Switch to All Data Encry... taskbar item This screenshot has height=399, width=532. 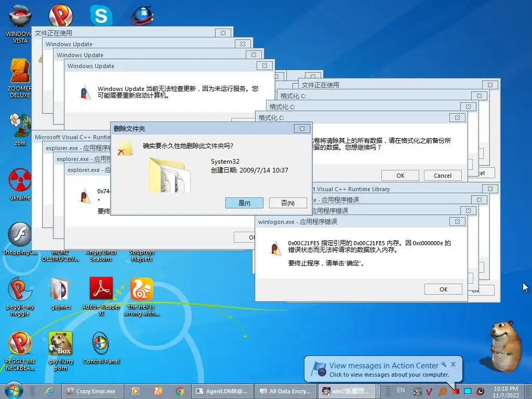click(x=285, y=391)
